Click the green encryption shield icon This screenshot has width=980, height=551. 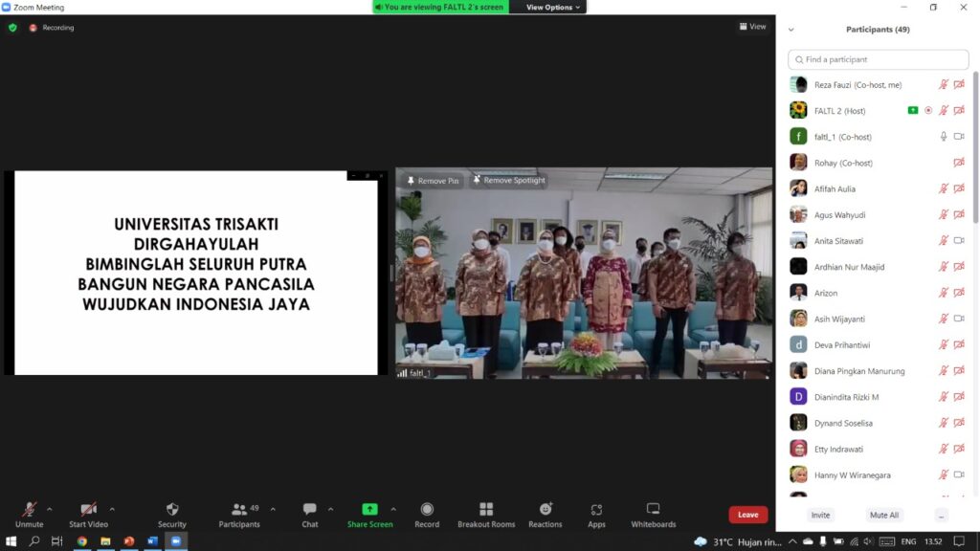12,28
